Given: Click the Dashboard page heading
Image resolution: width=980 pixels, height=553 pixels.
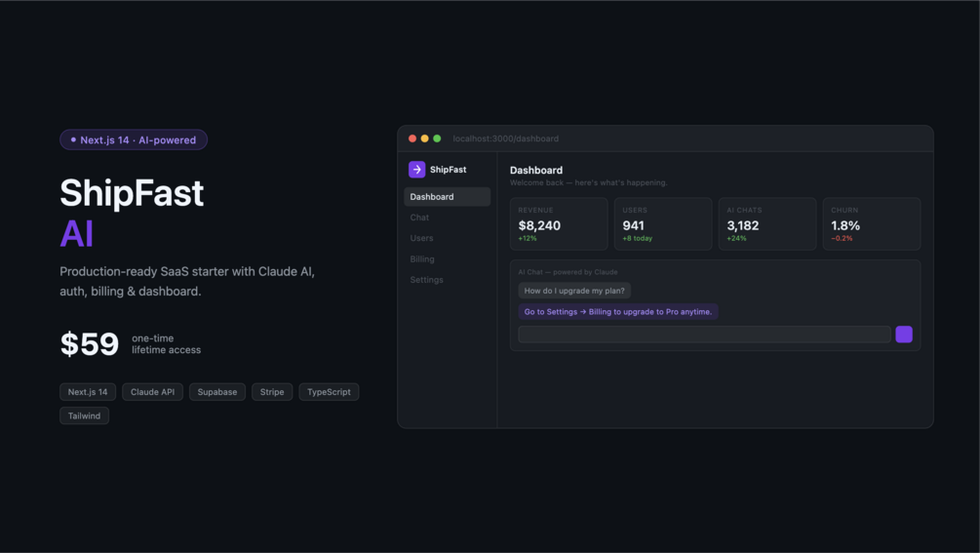Looking at the screenshot, I should pyautogui.click(x=536, y=170).
